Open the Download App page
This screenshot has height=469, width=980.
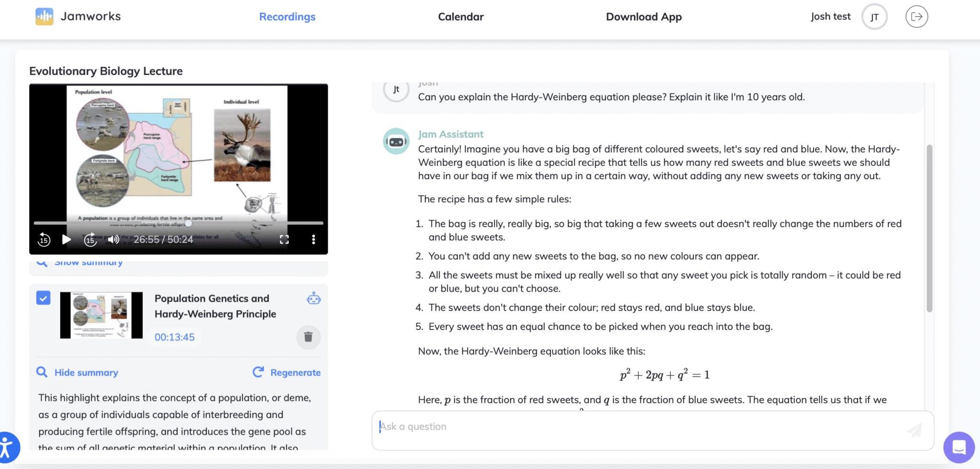[644, 17]
